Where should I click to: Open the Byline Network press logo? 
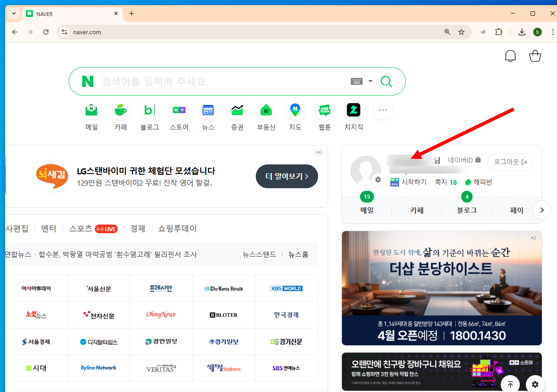coord(99,368)
